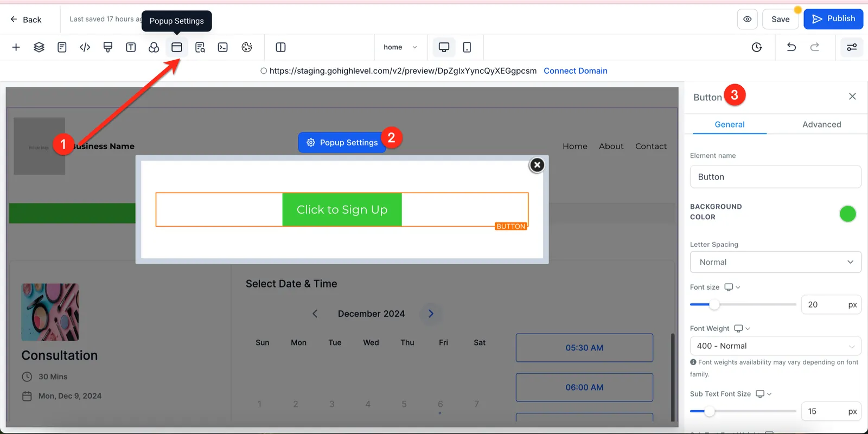
Task: Open the Font Weight 400 - Normal dropdown
Action: coord(776,346)
